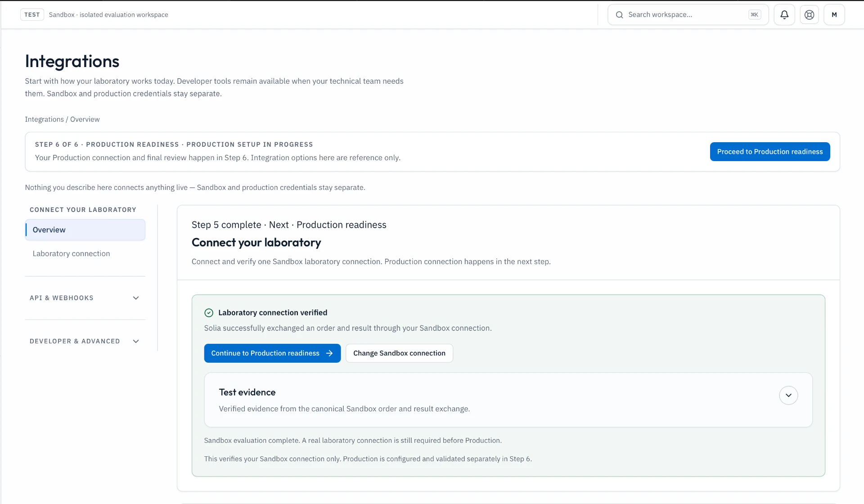Open the Laboratory connection sidebar item
The image size is (864, 504).
point(85,254)
